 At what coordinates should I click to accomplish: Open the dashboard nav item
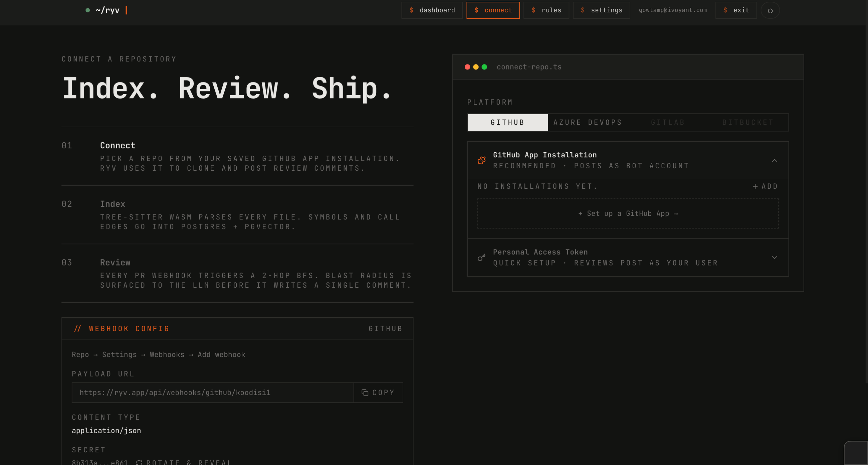point(432,10)
